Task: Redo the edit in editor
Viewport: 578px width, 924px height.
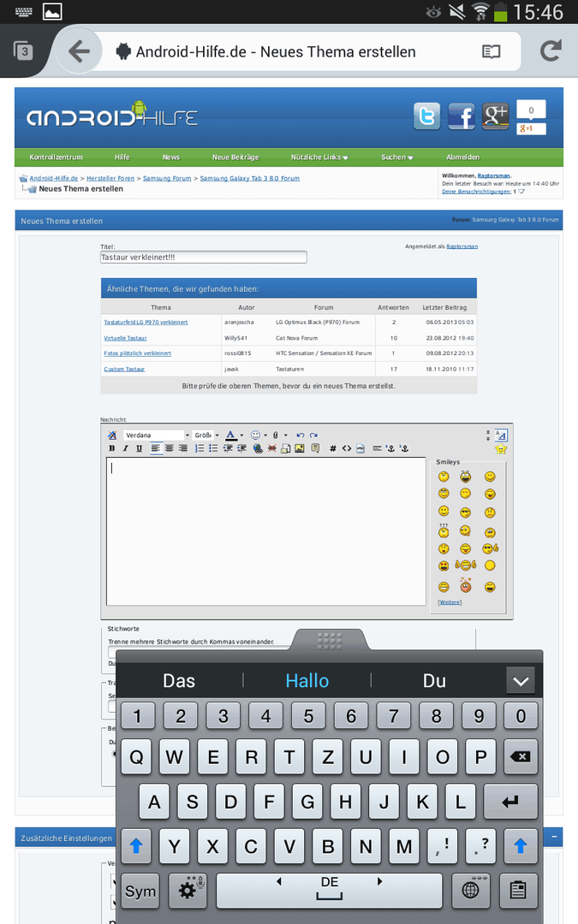Action: click(x=313, y=435)
